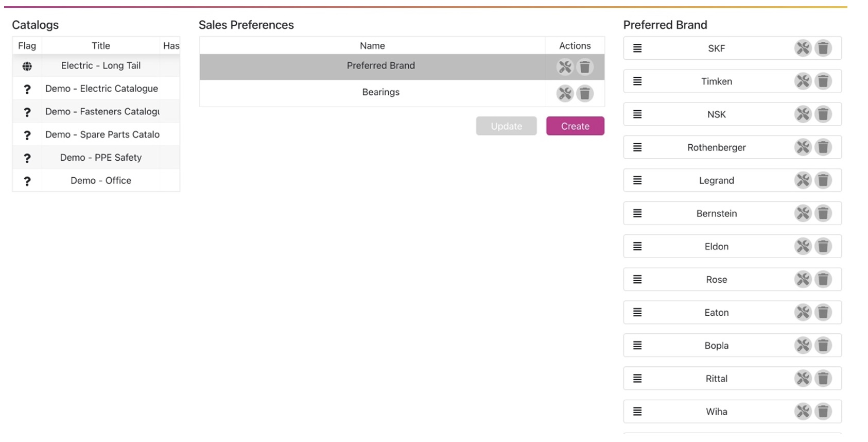This screenshot has height=442, width=868.
Task: Select the Demo - PPE Safety catalog
Action: tap(96, 157)
